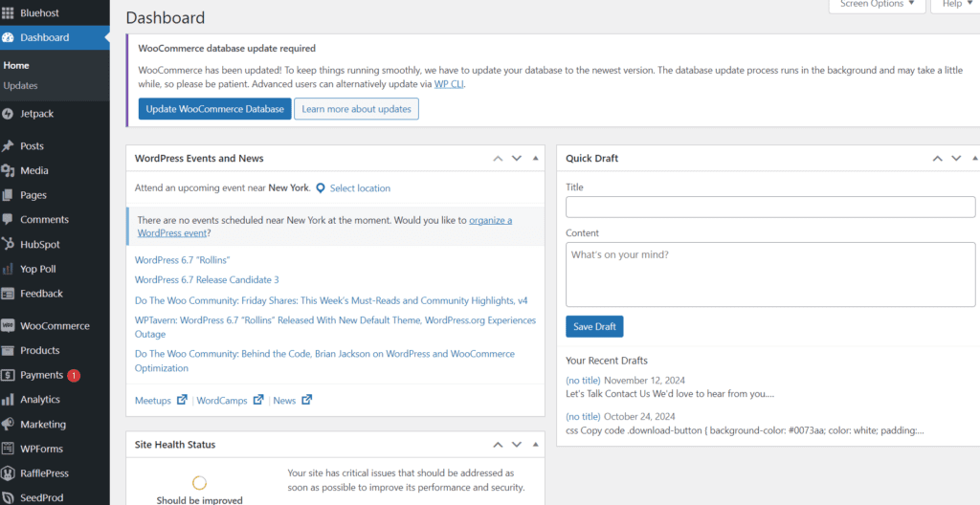Click the WPForms icon
980x505 pixels.
(x=8, y=449)
